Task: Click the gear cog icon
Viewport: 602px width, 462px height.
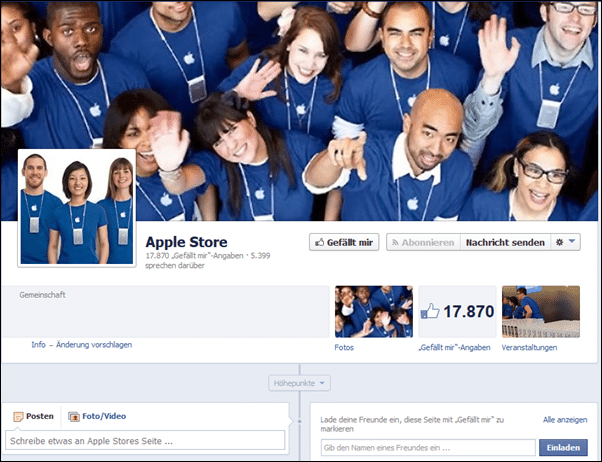Action: 559,242
